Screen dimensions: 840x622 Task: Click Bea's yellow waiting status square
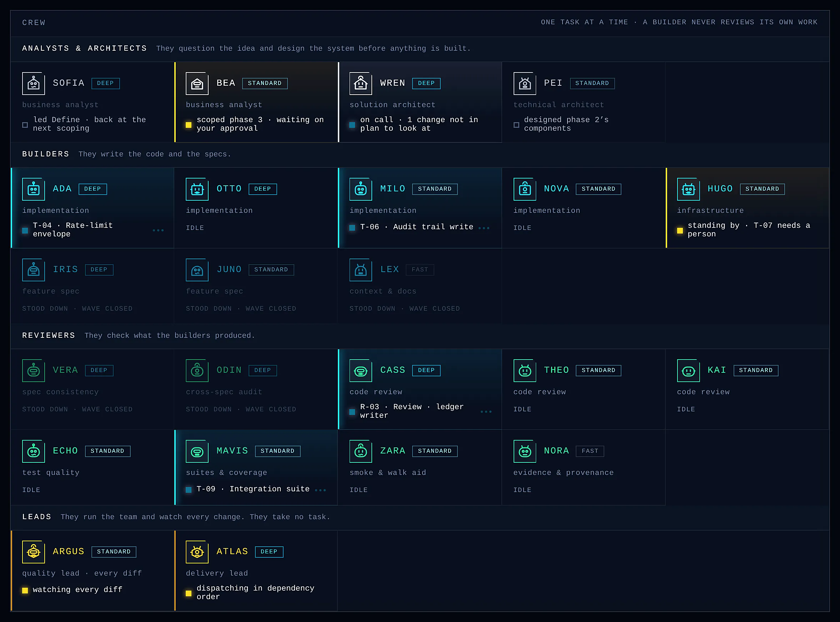pos(189,125)
